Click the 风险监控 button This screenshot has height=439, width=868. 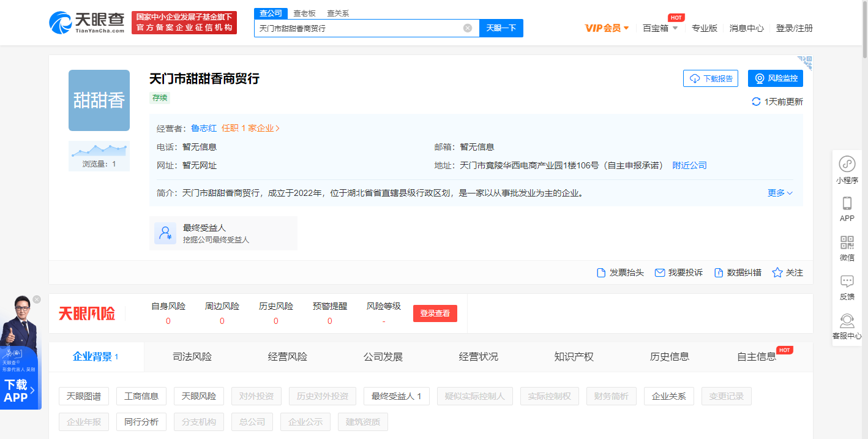coord(776,78)
